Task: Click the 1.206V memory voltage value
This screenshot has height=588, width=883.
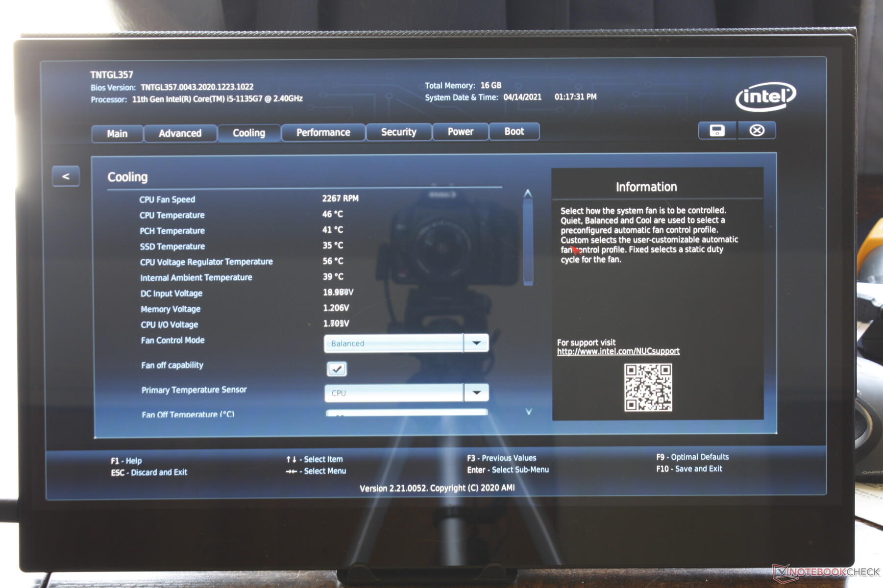Action: click(x=336, y=308)
